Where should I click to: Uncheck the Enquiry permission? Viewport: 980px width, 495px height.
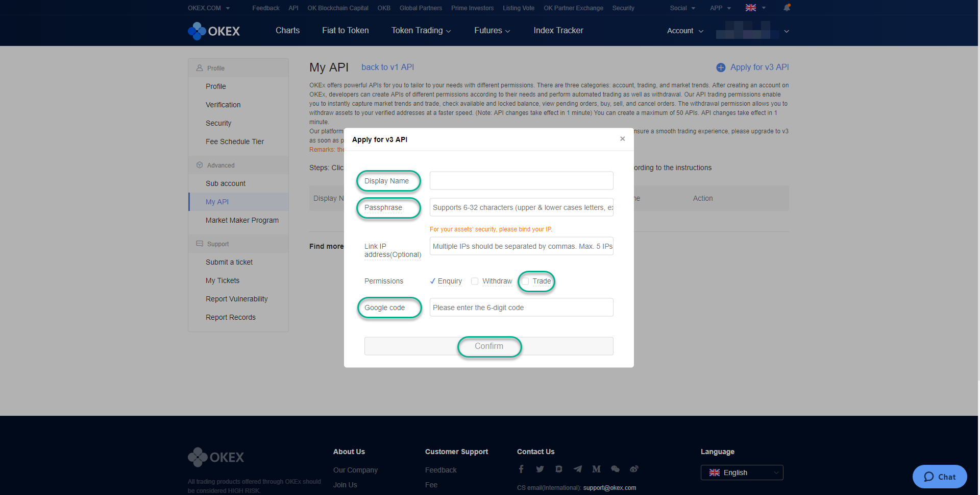click(433, 281)
